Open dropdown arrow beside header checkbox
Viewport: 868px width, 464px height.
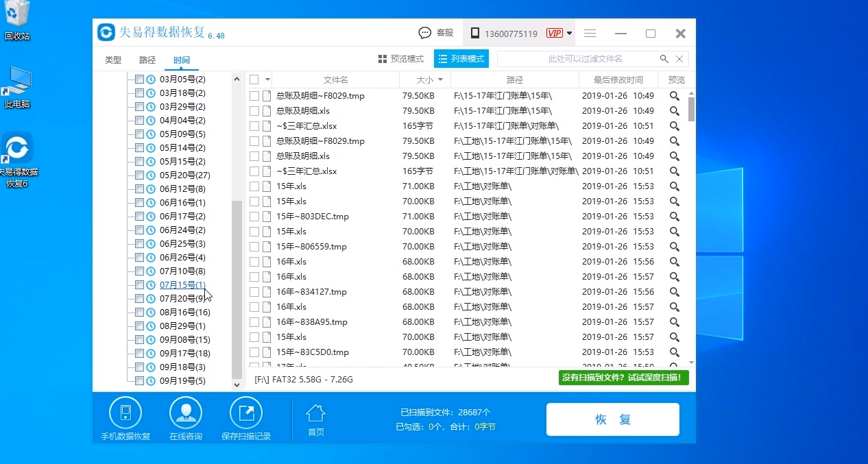(267, 80)
